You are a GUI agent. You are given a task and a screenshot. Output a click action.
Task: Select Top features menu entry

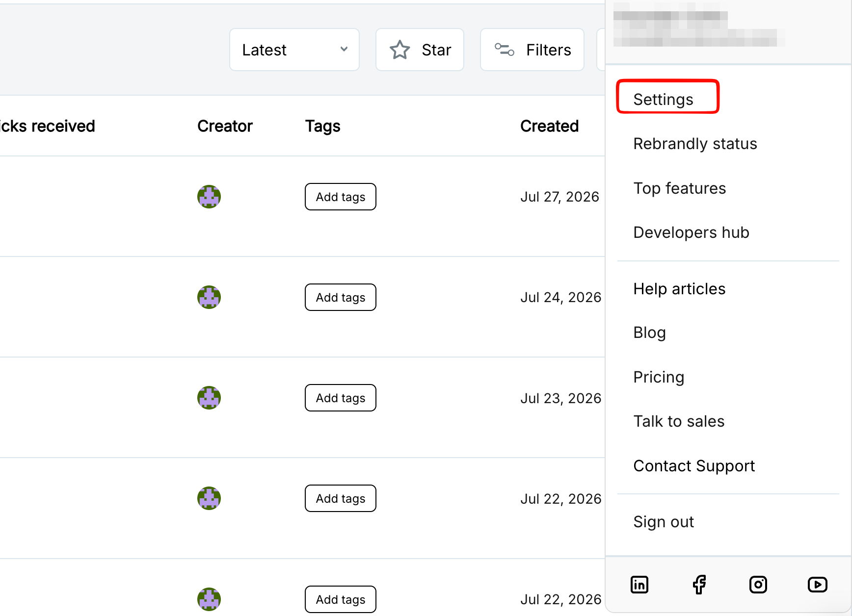pyautogui.click(x=680, y=188)
